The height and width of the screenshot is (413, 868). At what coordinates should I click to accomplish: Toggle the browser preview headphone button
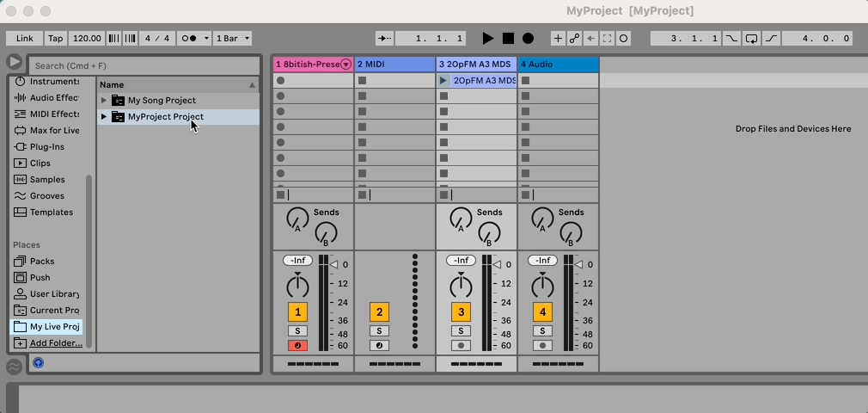[x=38, y=362]
